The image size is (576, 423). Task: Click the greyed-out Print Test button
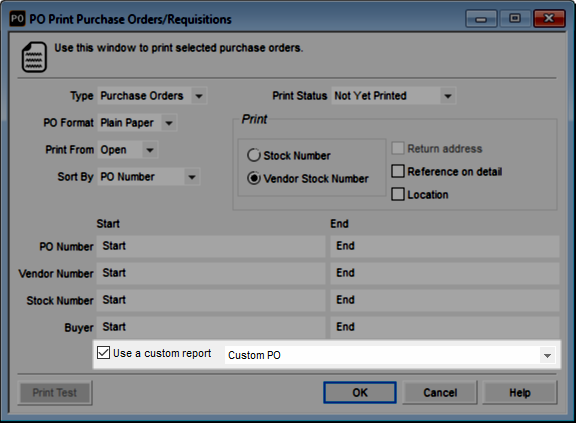pyautogui.click(x=55, y=393)
